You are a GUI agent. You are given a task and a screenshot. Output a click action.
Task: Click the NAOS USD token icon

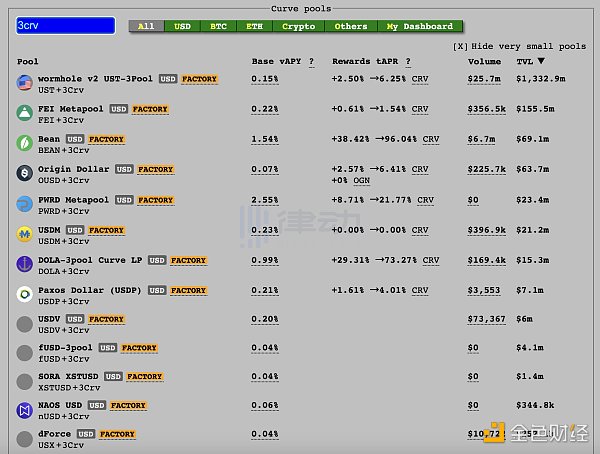[x=25, y=410]
